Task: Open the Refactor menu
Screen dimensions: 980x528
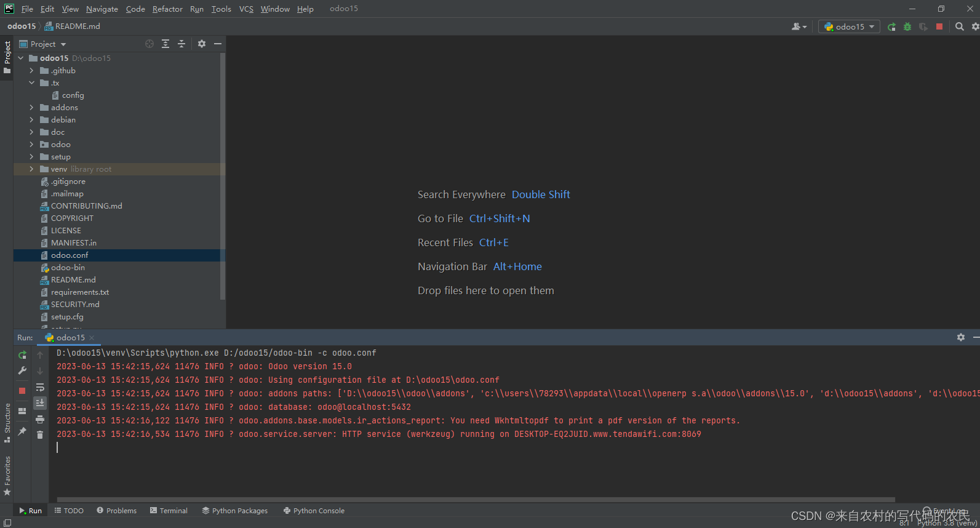Action: point(167,9)
